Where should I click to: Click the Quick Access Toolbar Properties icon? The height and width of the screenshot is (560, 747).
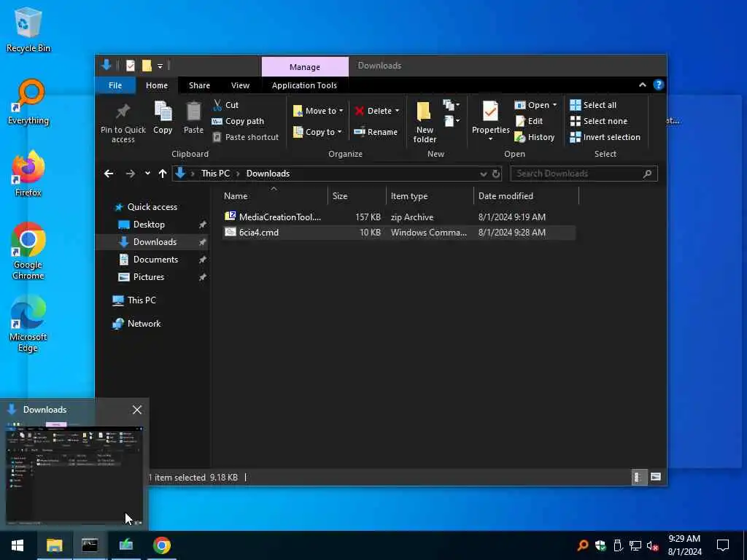click(x=130, y=65)
